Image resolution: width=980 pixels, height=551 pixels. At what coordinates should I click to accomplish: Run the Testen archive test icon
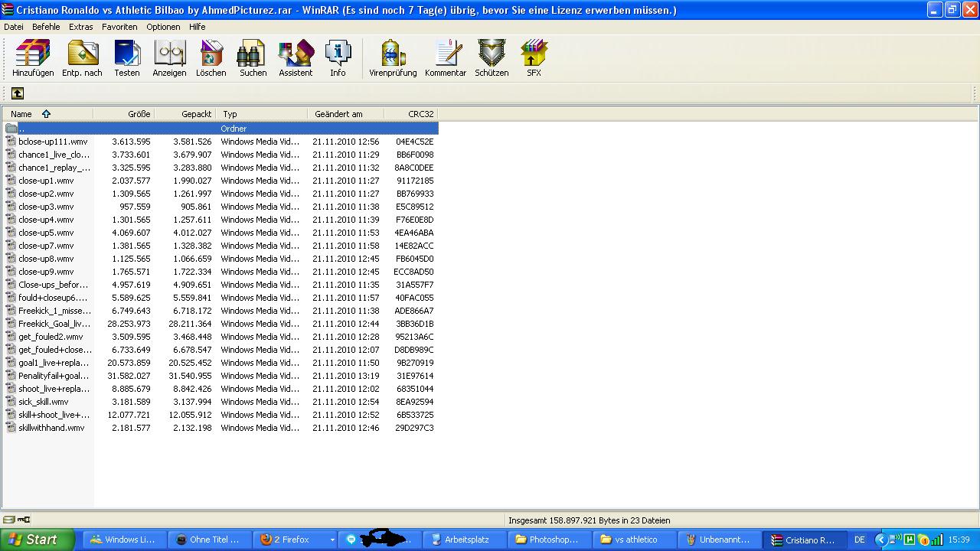127,58
